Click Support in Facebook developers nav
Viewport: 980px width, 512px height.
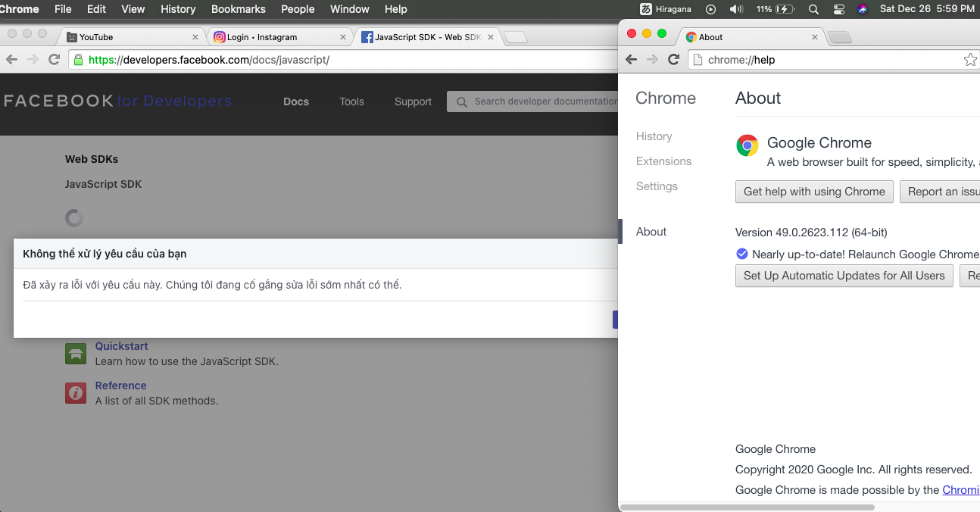[x=413, y=101]
